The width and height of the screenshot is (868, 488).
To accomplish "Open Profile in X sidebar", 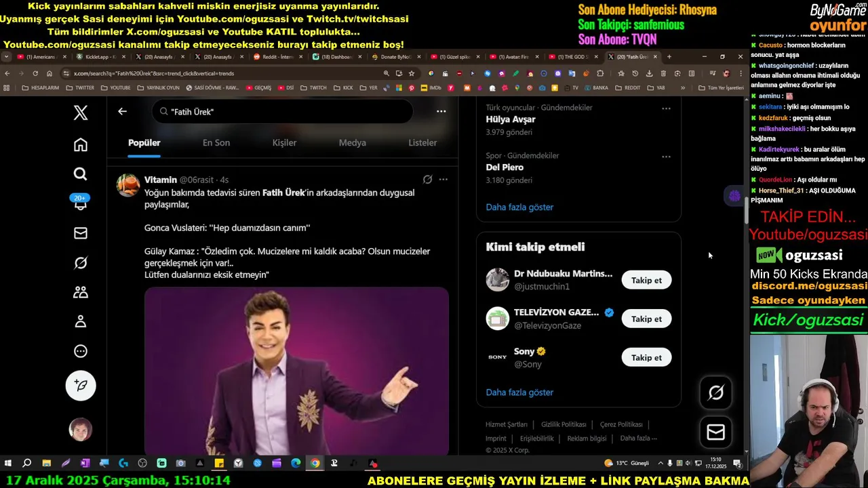I will point(81,321).
